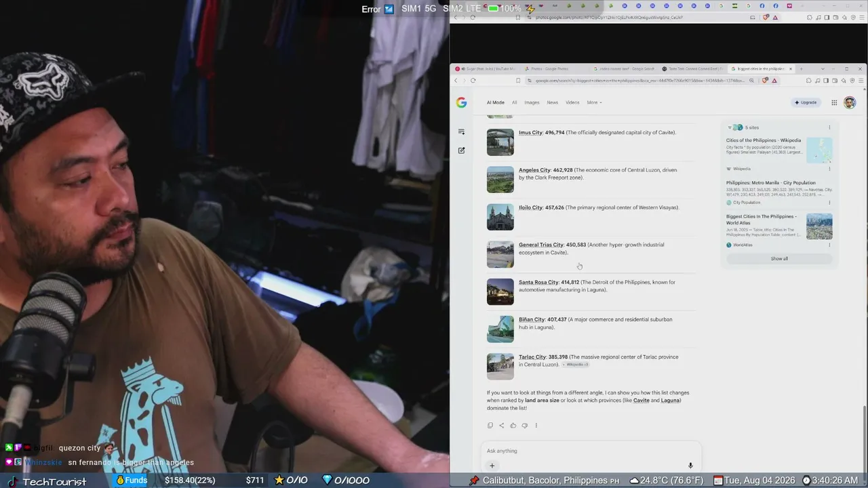Give the AI answer a thumbs up
Image resolution: width=868 pixels, height=488 pixels.
[x=513, y=426]
